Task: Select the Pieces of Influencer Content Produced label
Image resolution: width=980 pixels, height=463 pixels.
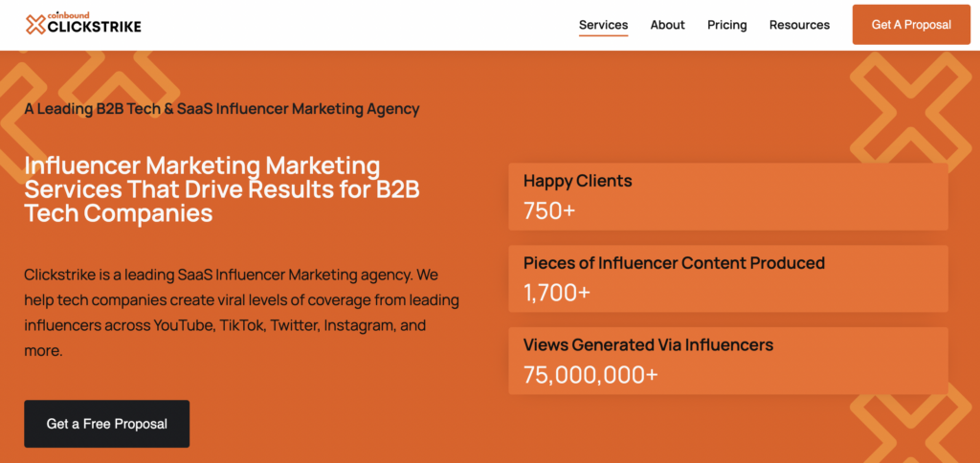Action: (673, 263)
